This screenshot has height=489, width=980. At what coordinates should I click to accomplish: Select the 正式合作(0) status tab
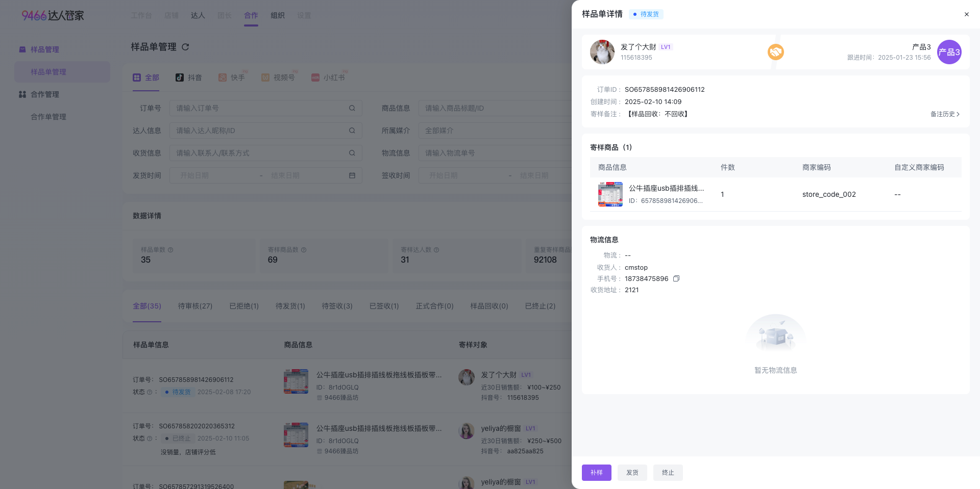(x=434, y=306)
